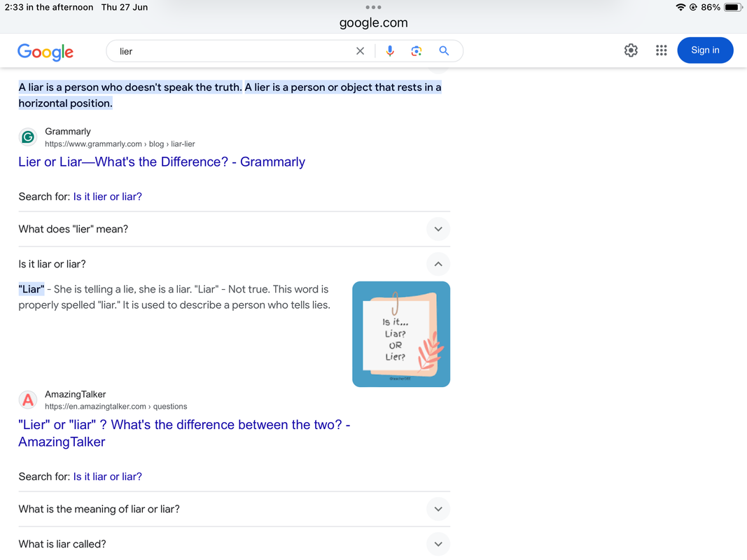Open '"Lier" or "liar"? What's the difference' AmazingTalker link
This screenshot has height=560, width=747.
pos(184,433)
